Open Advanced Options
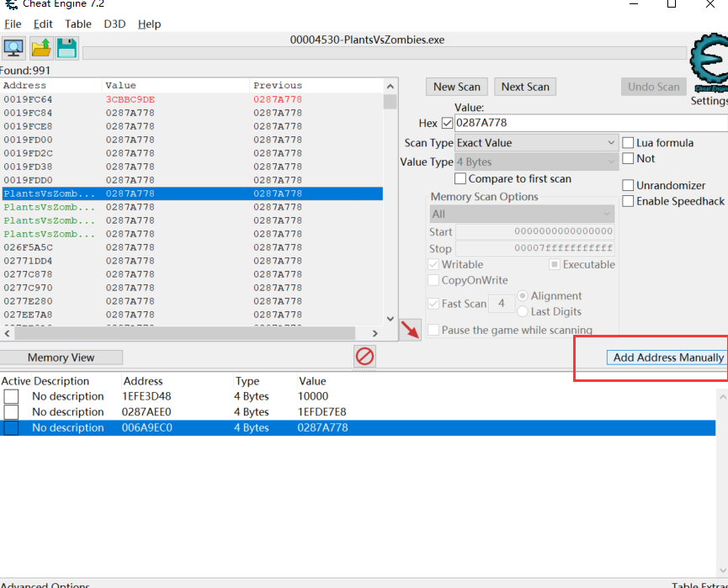 (45, 585)
